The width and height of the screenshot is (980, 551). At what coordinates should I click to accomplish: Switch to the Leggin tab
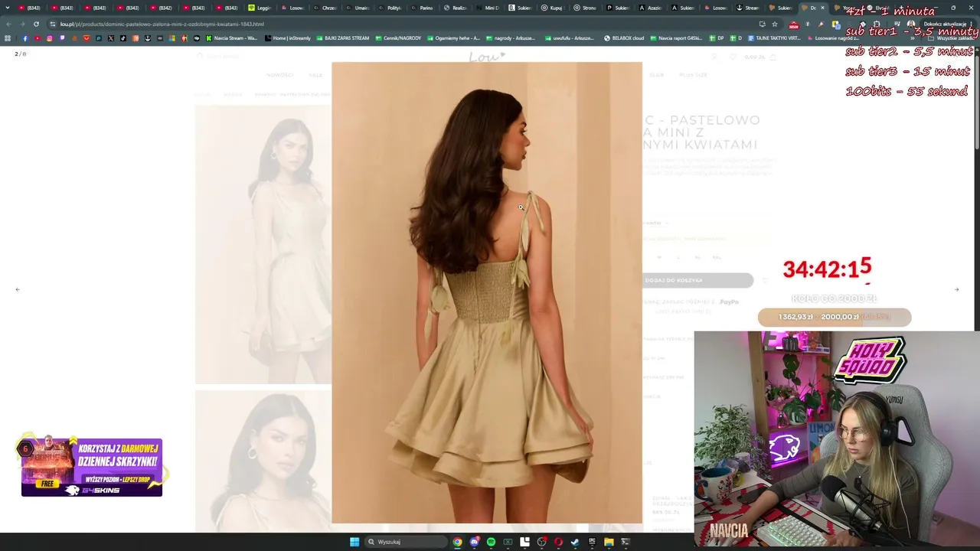click(x=260, y=8)
